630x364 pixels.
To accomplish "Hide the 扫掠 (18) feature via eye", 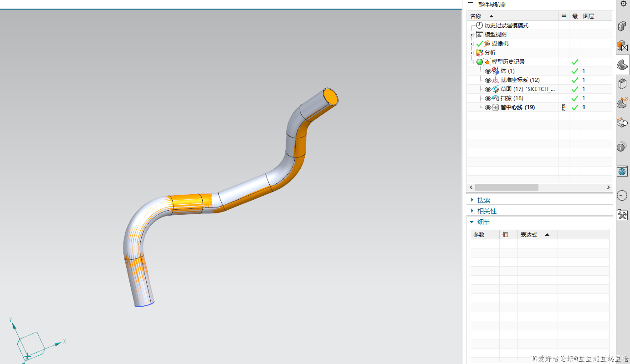I will pyautogui.click(x=488, y=98).
